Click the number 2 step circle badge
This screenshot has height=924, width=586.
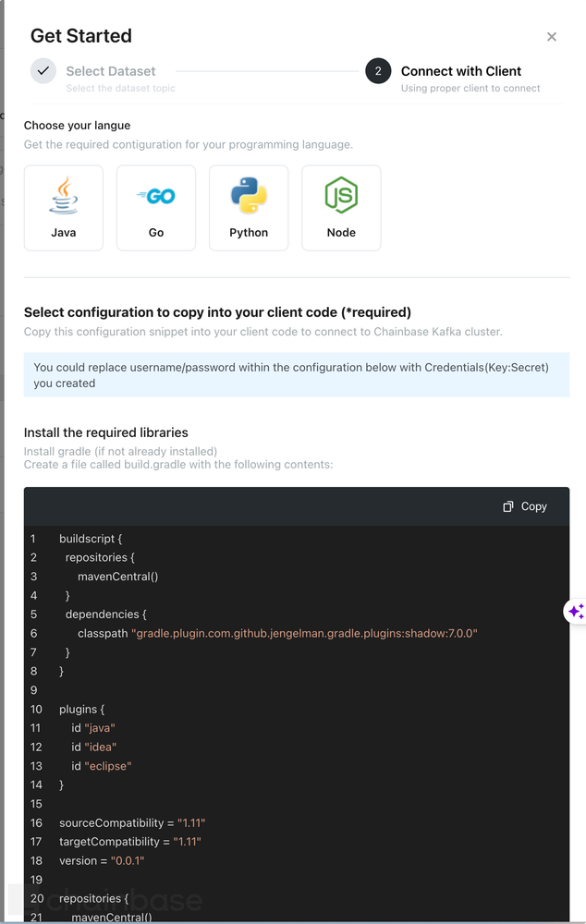pyautogui.click(x=378, y=70)
